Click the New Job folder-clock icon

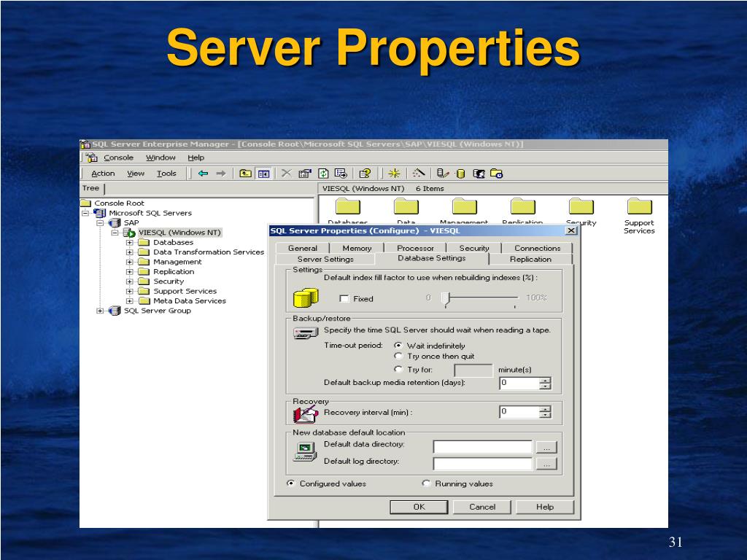[496, 174]
